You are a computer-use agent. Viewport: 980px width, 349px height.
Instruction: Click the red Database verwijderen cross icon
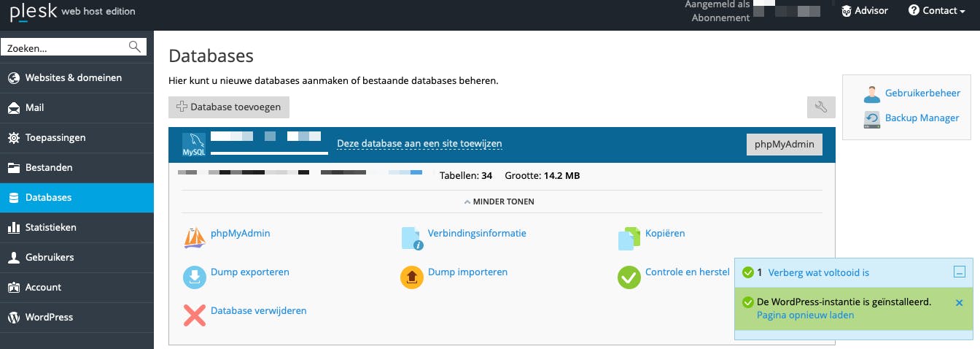194,315
